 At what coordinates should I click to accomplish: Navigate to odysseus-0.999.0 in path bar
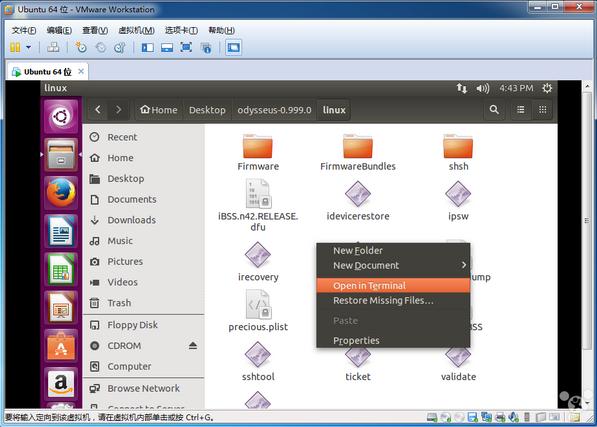274,110
